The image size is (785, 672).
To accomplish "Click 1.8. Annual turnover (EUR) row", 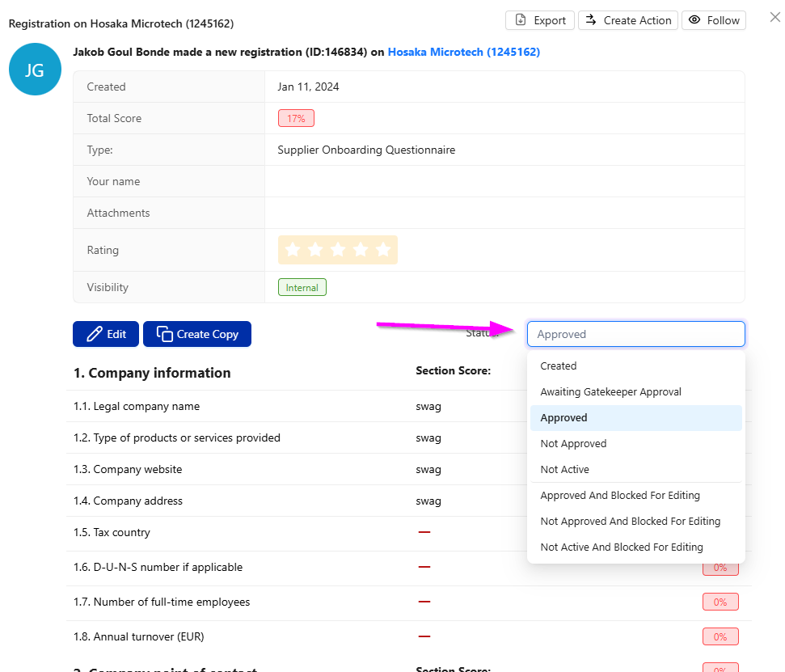I will [x=408, y=637].
